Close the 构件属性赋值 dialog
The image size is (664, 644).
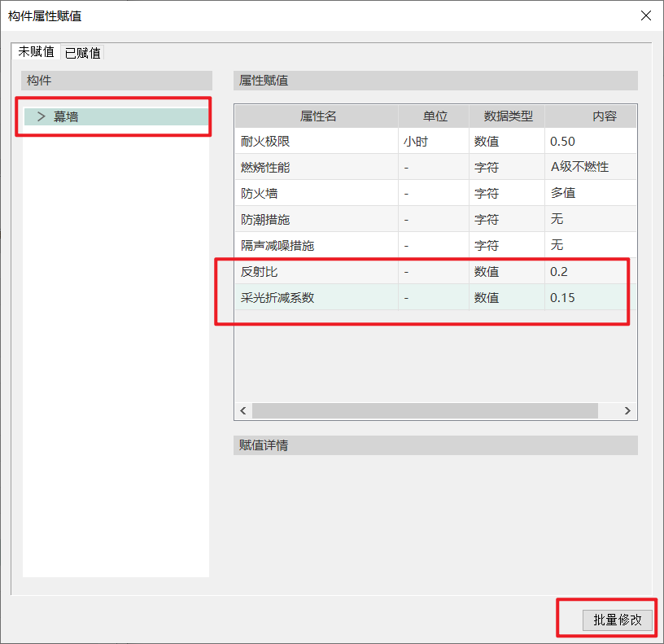[646, 15]
